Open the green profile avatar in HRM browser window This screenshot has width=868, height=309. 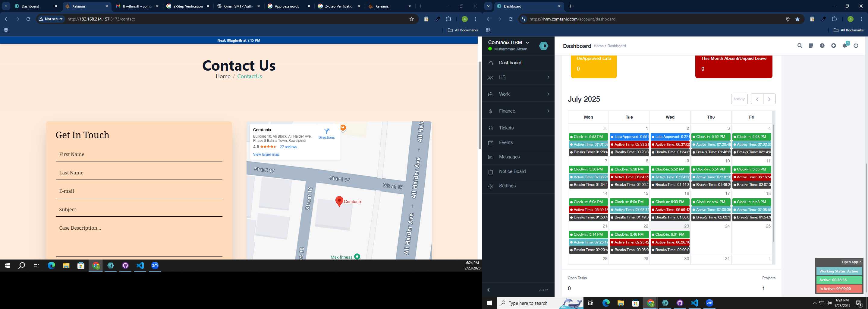tap(851, 19)
